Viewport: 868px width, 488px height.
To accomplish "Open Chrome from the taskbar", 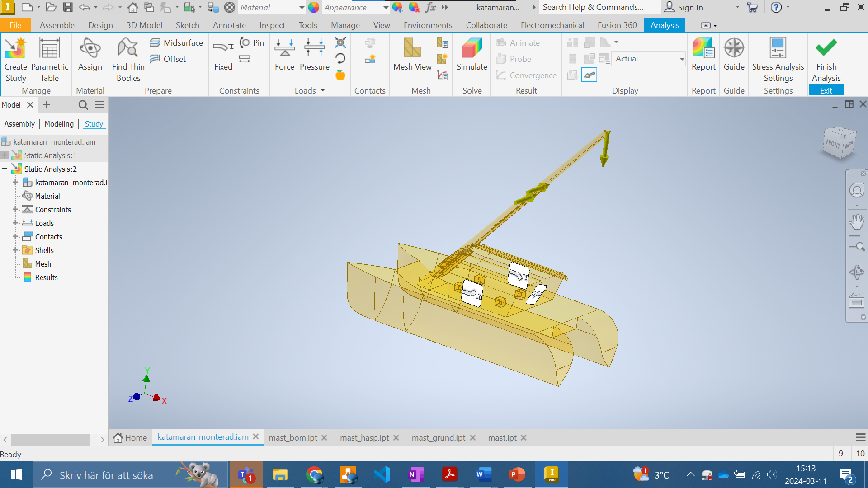I will 314,474.
